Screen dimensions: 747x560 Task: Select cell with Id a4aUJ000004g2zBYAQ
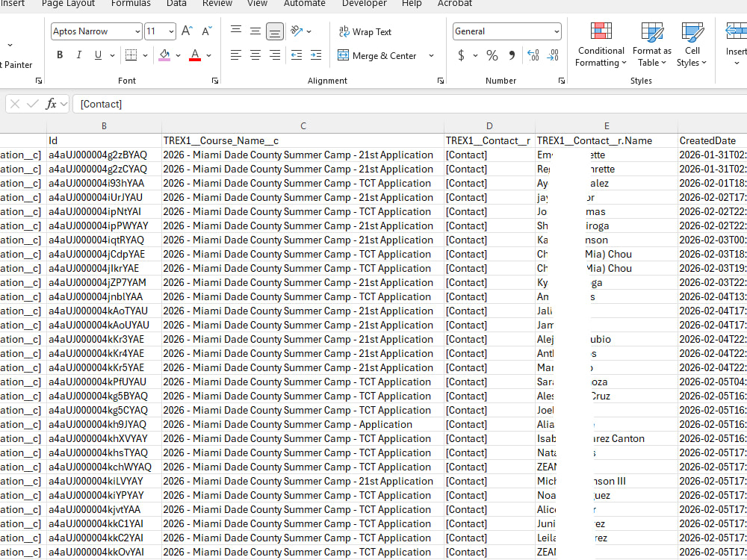[x=104, y=155]
